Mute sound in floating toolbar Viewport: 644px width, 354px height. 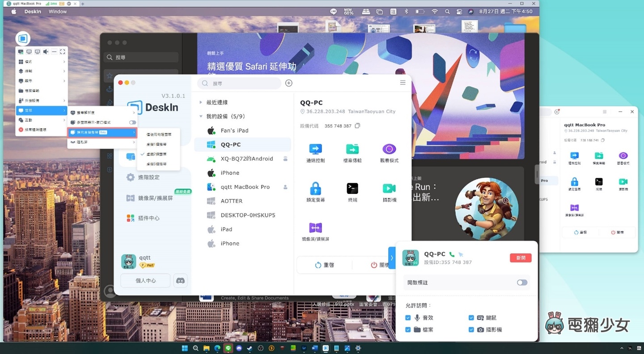(x=46, y=52)
